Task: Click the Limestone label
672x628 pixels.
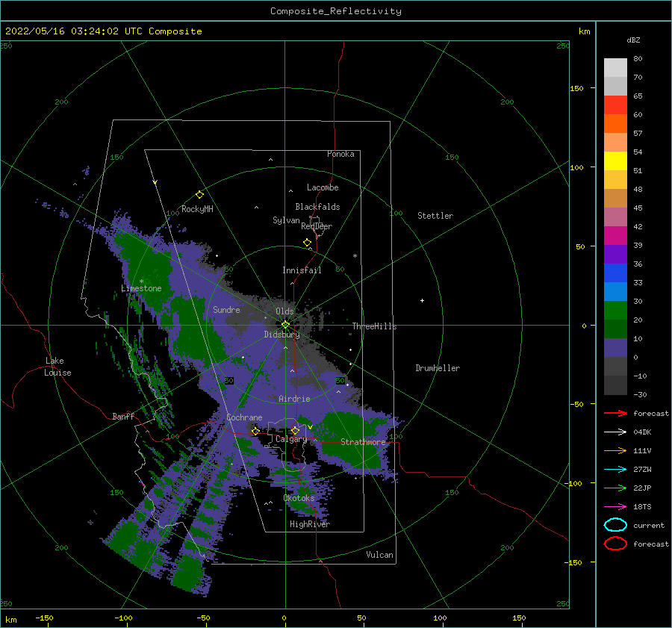Action: [x=141, y=288]
